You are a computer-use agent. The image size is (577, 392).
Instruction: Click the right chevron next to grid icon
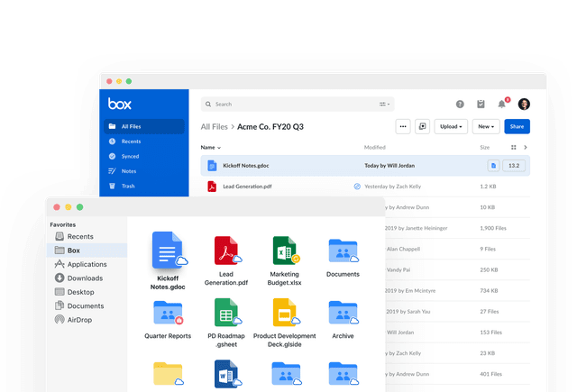526,148
